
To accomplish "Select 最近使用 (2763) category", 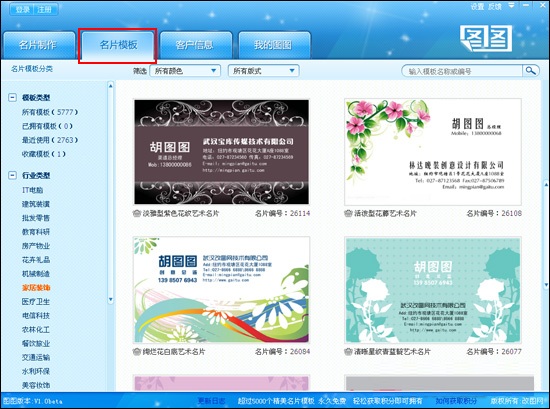I will tap(49, 140).
